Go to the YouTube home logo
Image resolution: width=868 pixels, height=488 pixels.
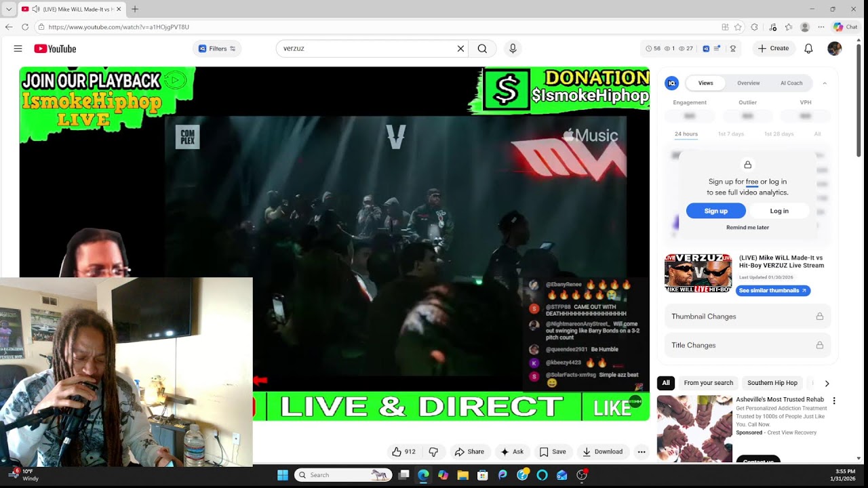coord(55,49)
